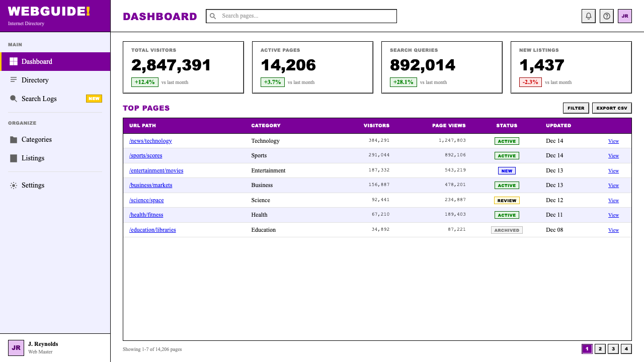Screen dimensions: 644x362
Task: Go to Directory in the sidebar
Action: [x=55, y=80]
